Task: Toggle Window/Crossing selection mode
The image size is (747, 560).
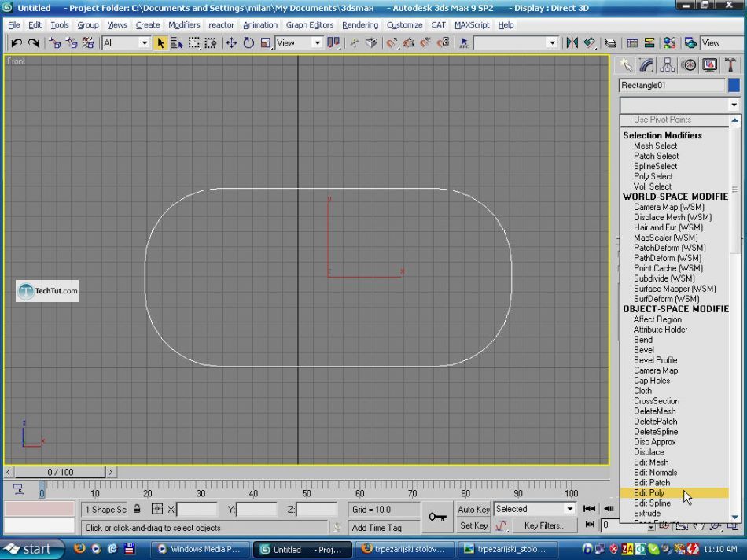Action: point(211,43)
